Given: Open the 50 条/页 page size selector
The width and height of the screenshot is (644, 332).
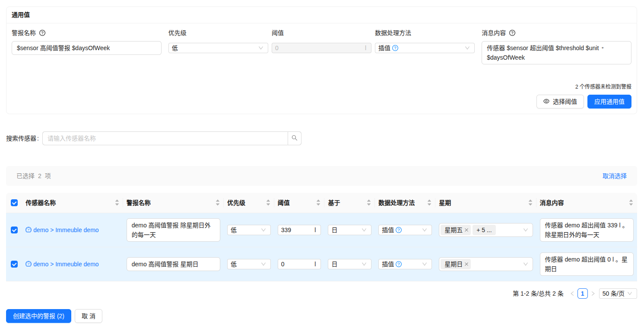Looking at the screenshot, I should pyautogui.click(x=618, y=294).
